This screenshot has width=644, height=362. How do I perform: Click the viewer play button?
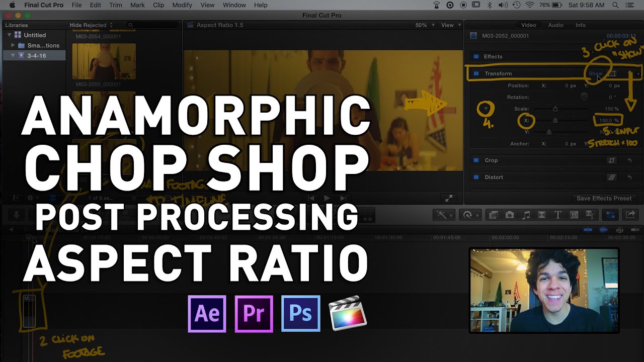[x=327, y=198]
